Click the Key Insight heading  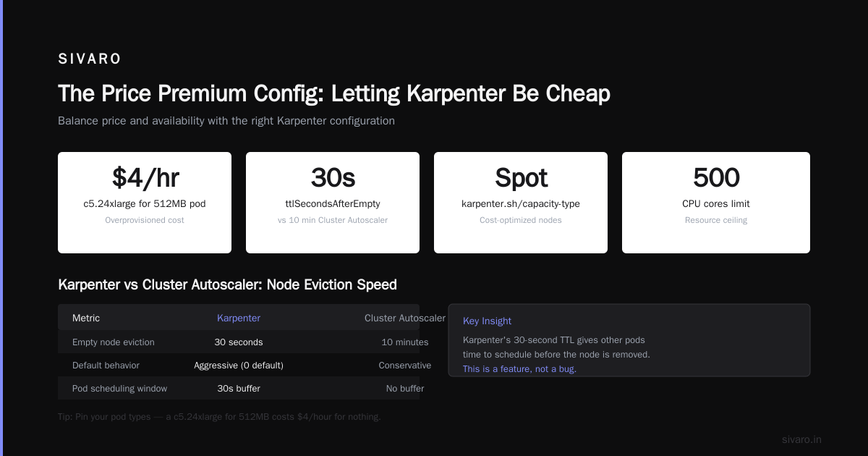[487, 321]
